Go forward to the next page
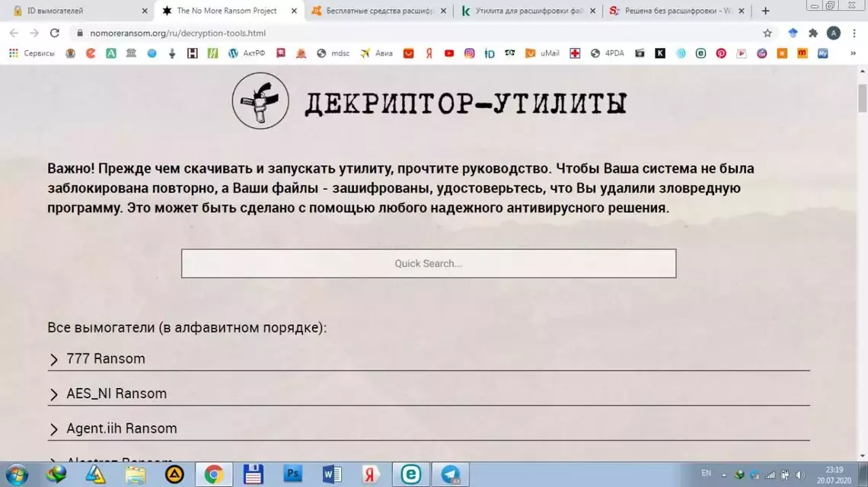 click(34, 33)
